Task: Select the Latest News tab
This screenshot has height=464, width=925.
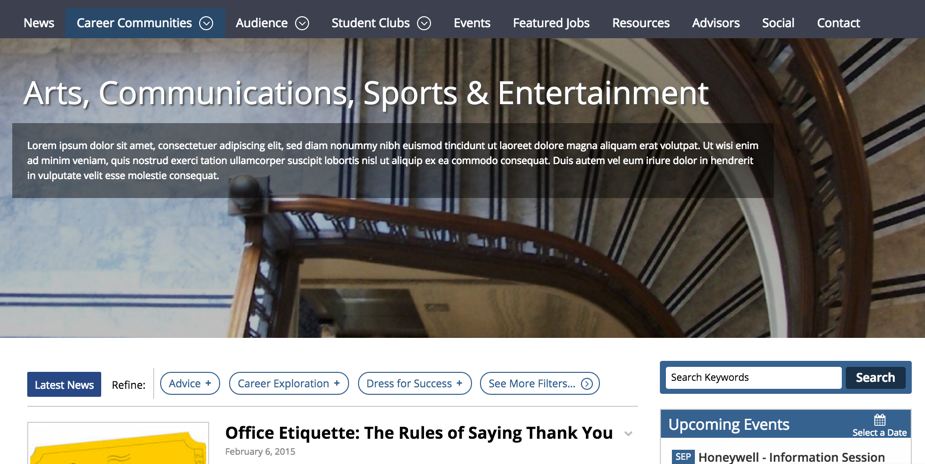Action: tap(64, 384)
